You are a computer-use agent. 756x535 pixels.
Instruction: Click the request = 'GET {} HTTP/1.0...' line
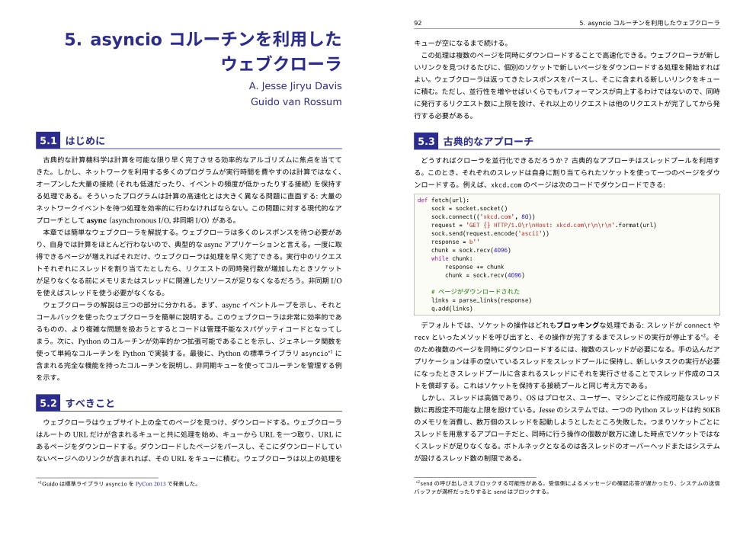(544, 225)
